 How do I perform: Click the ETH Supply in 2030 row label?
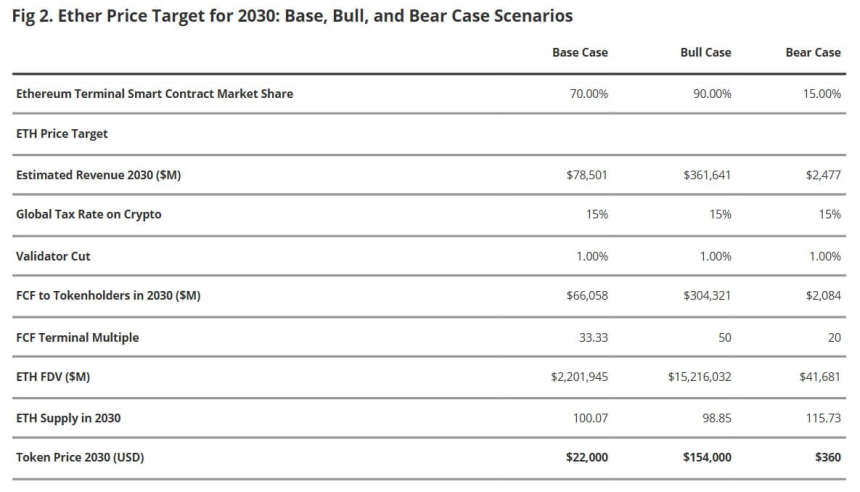pyautogui.click(x=69, y=417)
